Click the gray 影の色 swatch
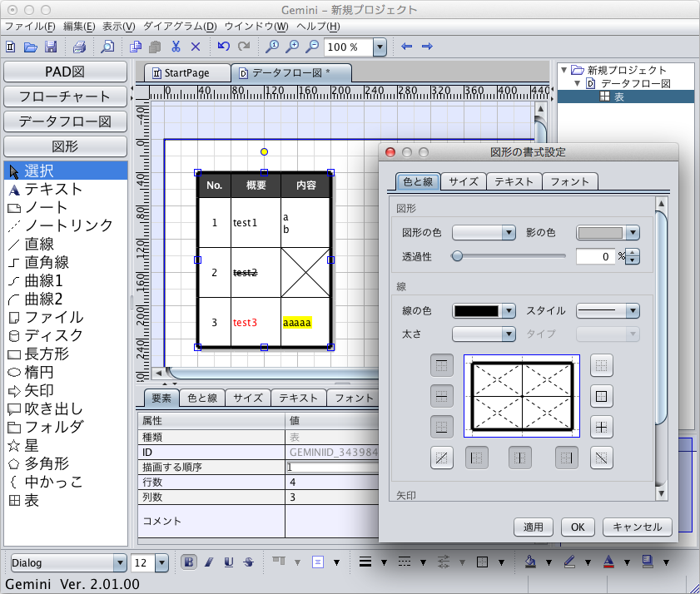The image size is (700, 594). click(x=600, y=232)
